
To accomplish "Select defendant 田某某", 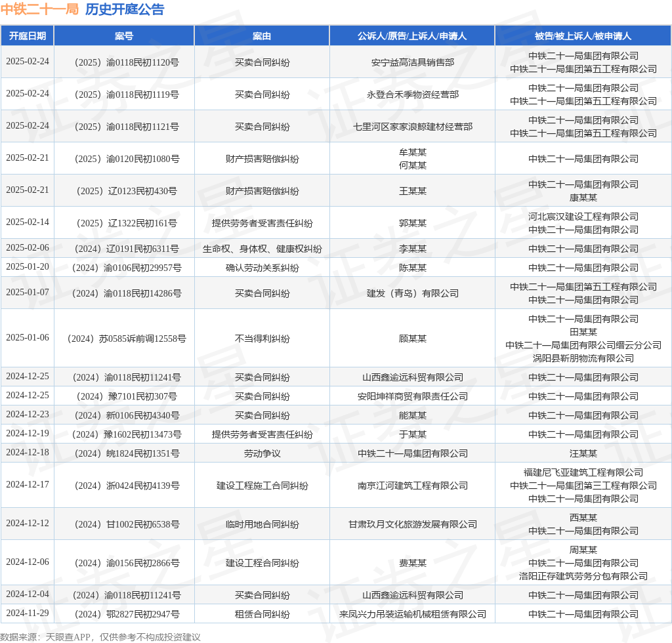I will [x=583, y=331].
